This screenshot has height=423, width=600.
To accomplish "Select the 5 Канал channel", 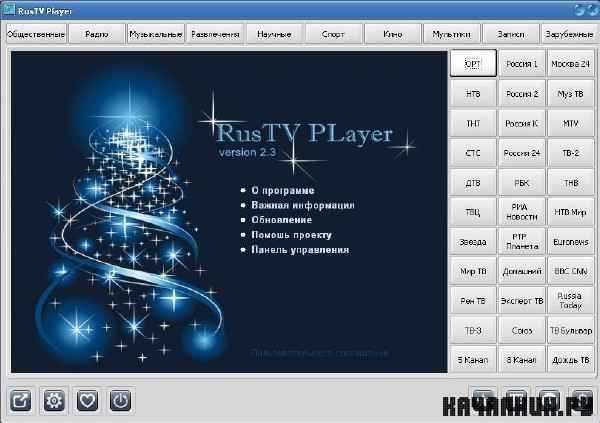I will coord(473,360).
